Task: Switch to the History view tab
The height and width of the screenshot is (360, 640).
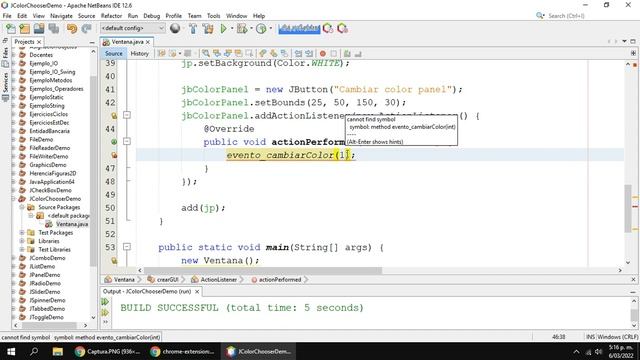Action: (x=140, y=53)
